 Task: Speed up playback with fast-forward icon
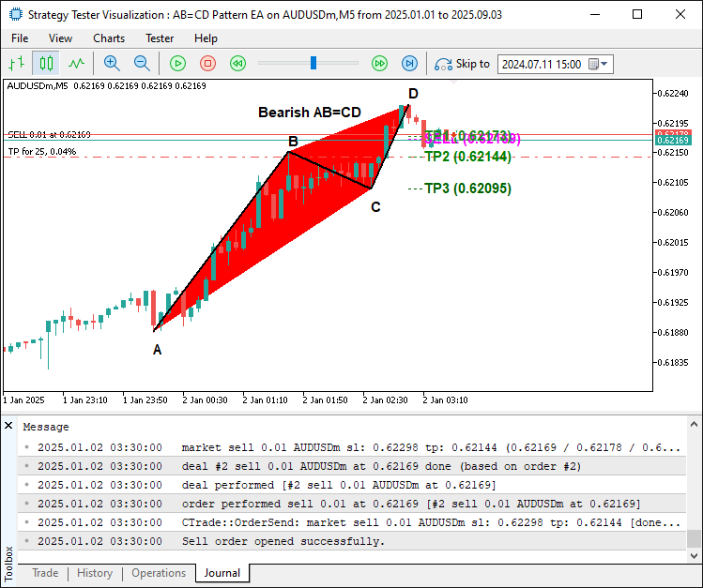(x=379, y=63)
